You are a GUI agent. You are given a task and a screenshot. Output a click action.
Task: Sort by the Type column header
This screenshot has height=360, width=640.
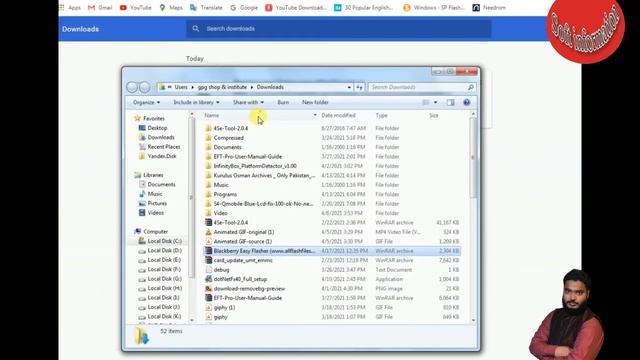click(x=382, y=116)
